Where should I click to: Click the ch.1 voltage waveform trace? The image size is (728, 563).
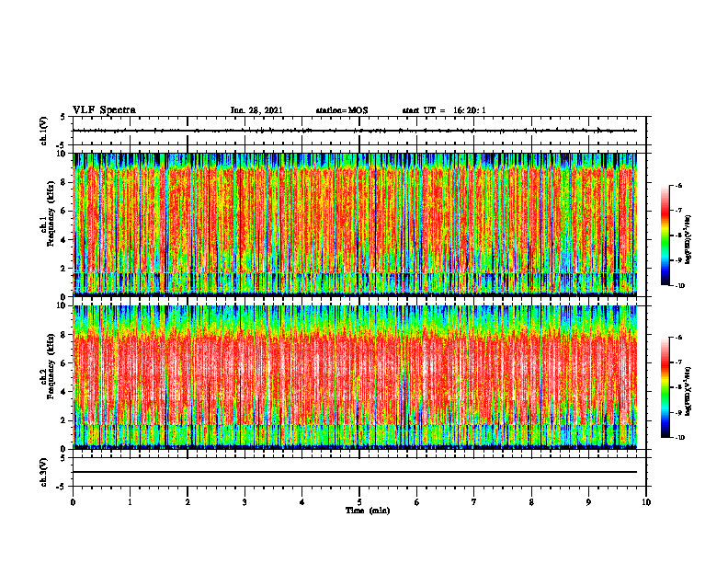[x=355, y=131]
